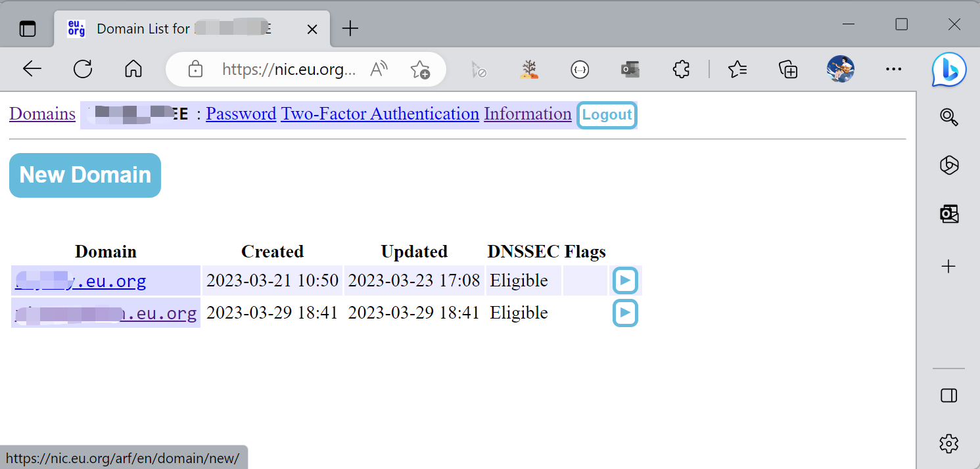
Task: Click the New Domain button
Action: [x=85, y=175]
